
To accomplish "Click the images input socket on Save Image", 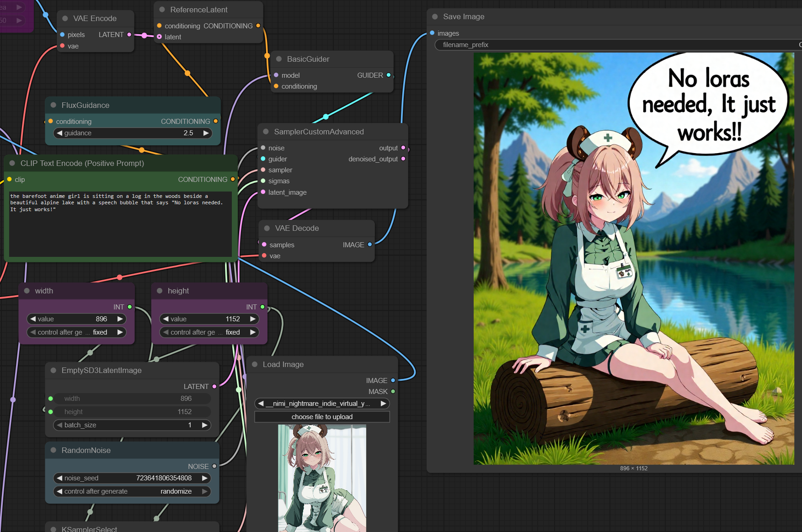I will tap(433, 33).
